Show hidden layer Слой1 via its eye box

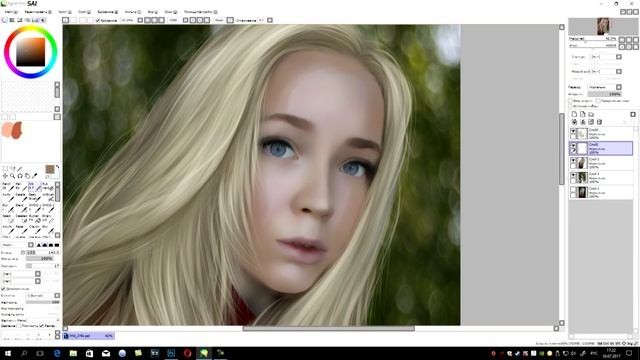pyautogui.click(x=573, y=190)
